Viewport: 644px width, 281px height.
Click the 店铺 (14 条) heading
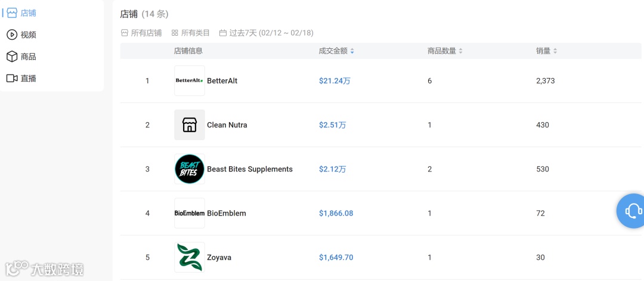(144, 14)
